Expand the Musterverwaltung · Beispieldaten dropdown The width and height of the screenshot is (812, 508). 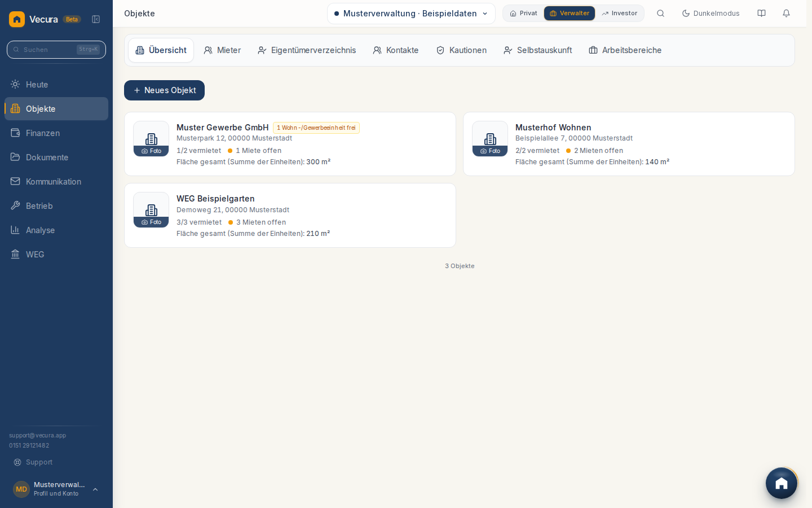pyautogui.click(x=411, y=14)
